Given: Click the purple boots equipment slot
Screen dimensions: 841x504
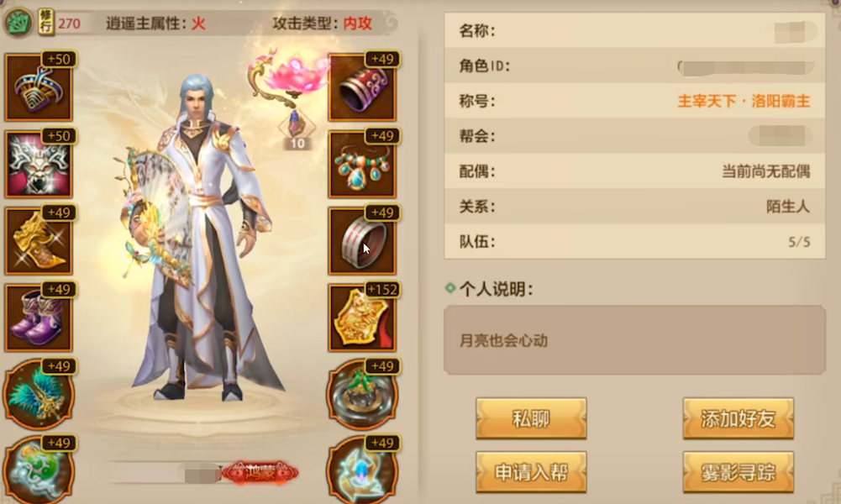Looking at the screenshot, I should 39,317.
